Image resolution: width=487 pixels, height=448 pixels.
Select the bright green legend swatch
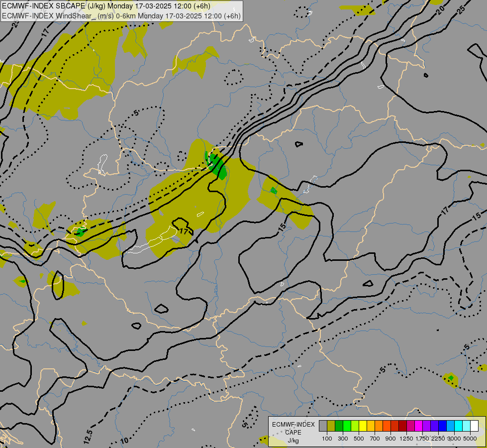tap(347, 426)
